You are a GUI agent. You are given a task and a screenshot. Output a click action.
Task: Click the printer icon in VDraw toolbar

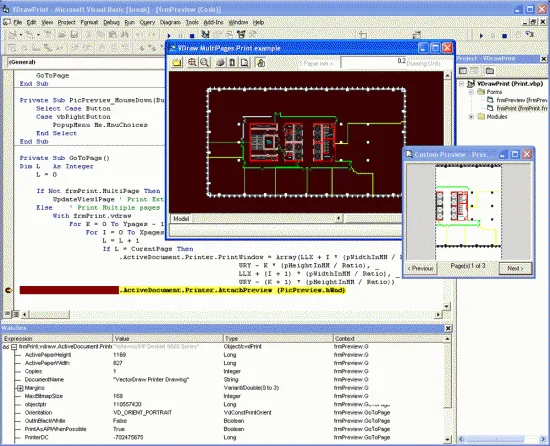click(220, 63)
